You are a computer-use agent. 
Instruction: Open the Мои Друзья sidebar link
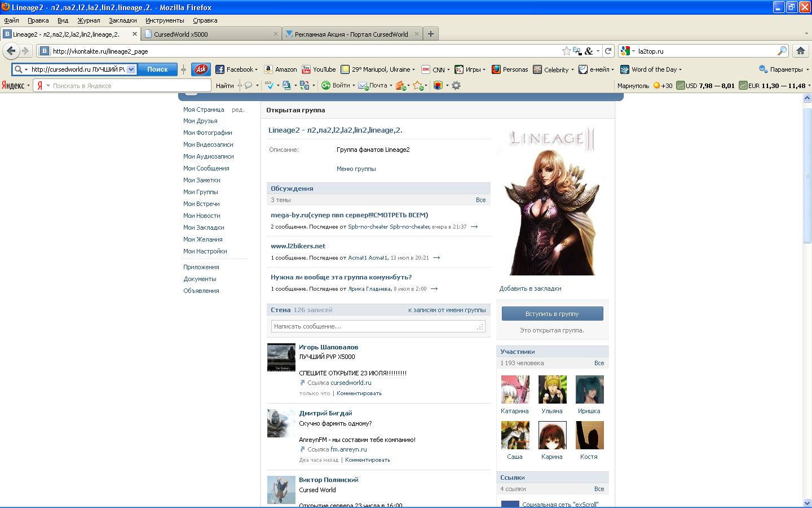pyautogui.click(x=200, y=121)
